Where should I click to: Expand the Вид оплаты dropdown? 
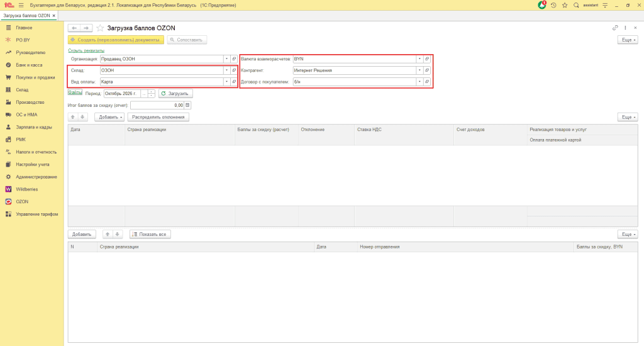pyautogui.click(x=226, y=82)
